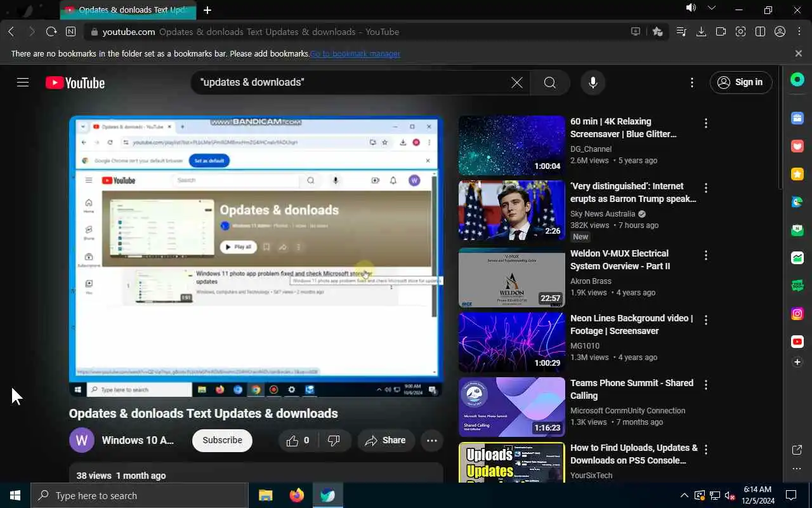
Task: Open the Barron Trump Sky News thumbnail
Action: coord(512,210)
